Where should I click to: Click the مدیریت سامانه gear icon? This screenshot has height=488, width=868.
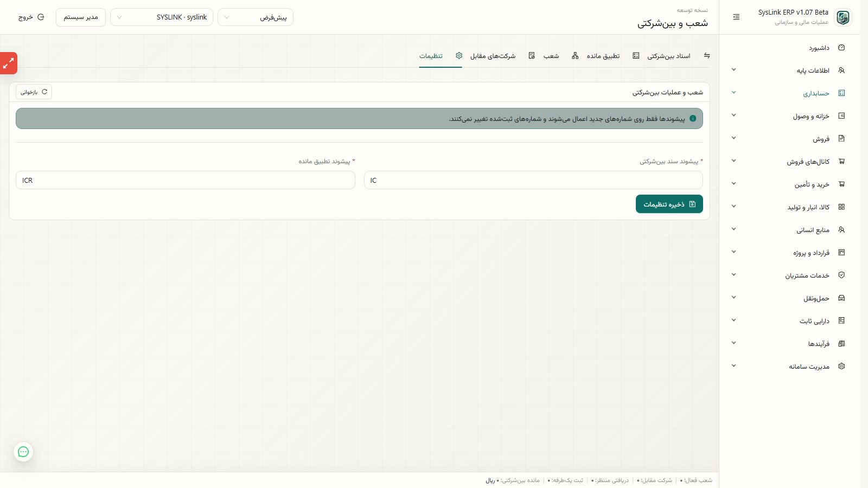tap(841, 367)
